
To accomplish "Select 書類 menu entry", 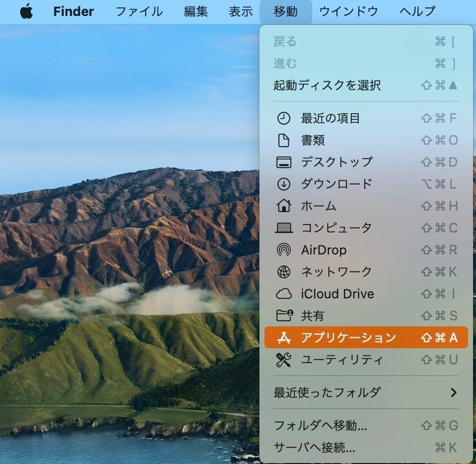I will tap(366, 140).
